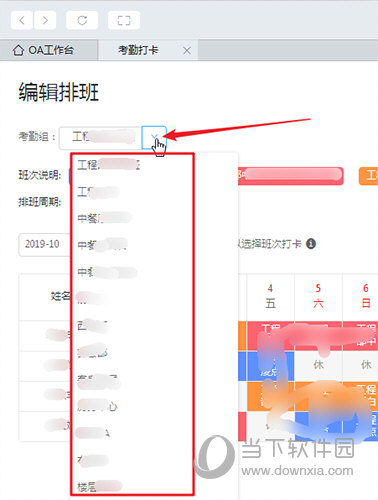Go forward with the right arrow button
The height and width of the screenshot is (500, 378).
pyautogui.click(x=45, y=20)
